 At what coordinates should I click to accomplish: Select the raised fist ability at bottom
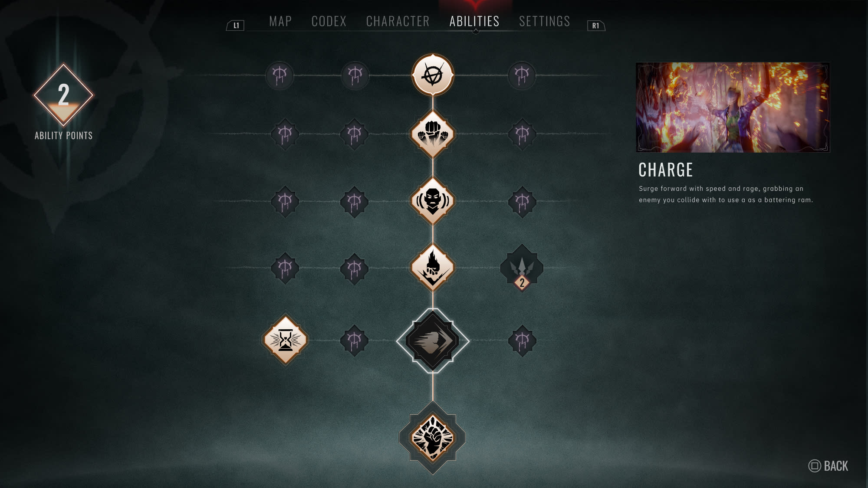433,438
